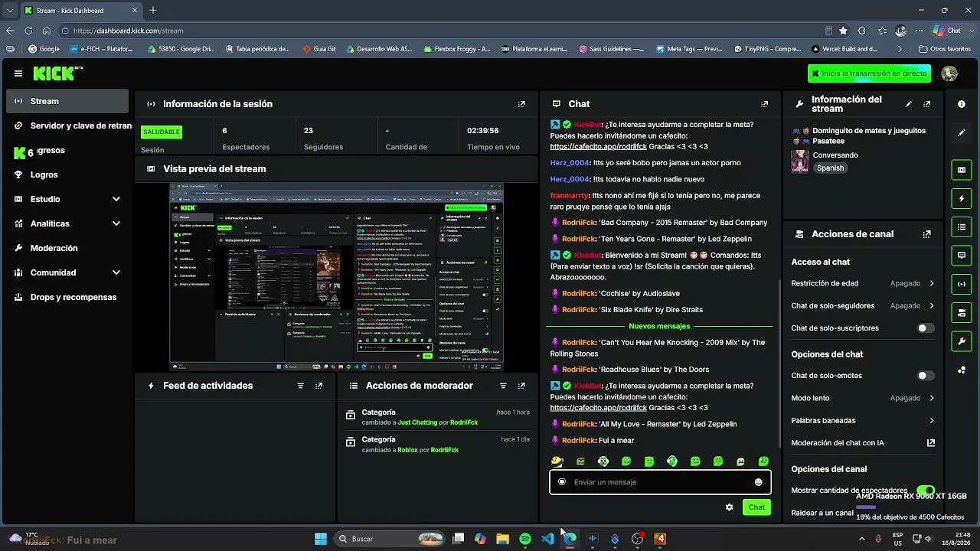Open File Explorer from the taskbar

tap(502, 539)
